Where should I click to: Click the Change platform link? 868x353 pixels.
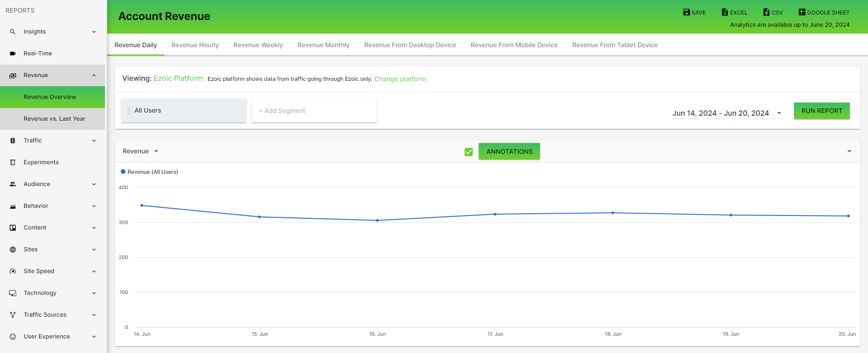400,79
